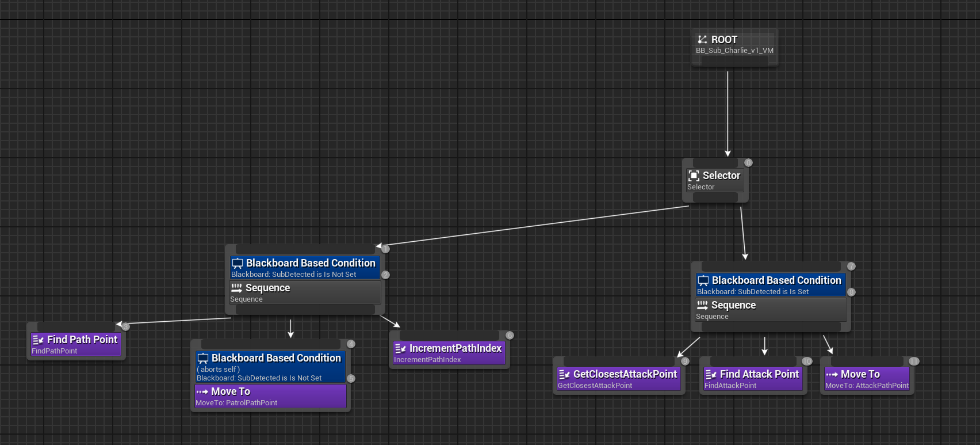Click the blackboard icon on the aborts self decorator
Image resolution: width=980 pixels, height=445 pixels.
[203, 358]
